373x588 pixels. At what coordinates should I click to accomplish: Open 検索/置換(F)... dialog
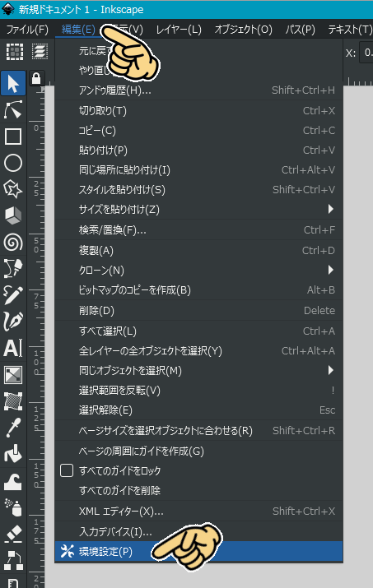click(x=199, y=230)
